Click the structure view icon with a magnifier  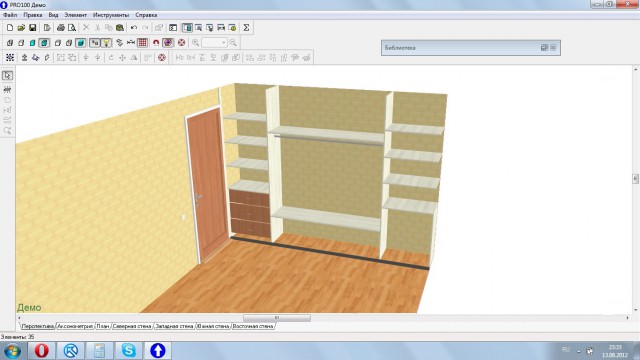coord(198,28)
